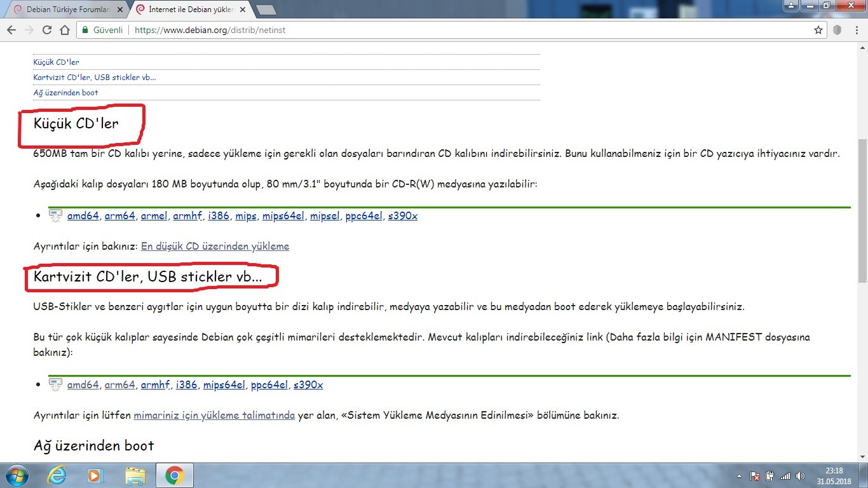Open ppc64el link under Kartvizit CD'ler section
Screen dimensions: 868x488
(x=269, y=385)
